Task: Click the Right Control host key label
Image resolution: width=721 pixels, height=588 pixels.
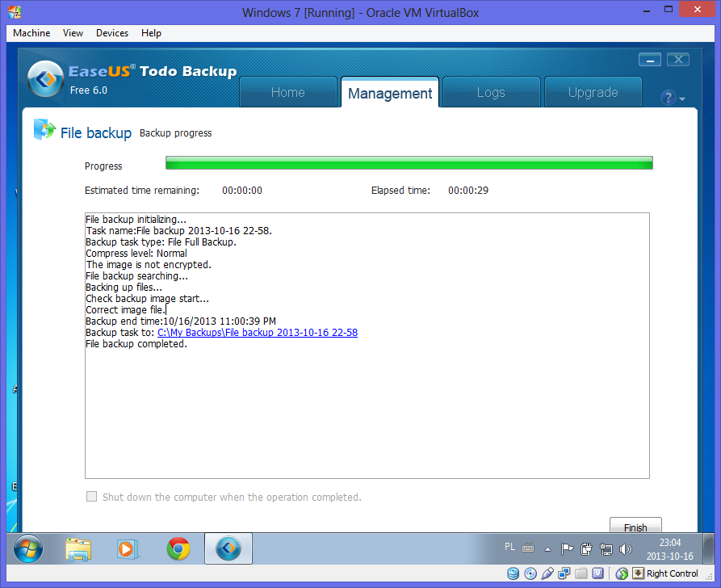Action: [673, 573]
